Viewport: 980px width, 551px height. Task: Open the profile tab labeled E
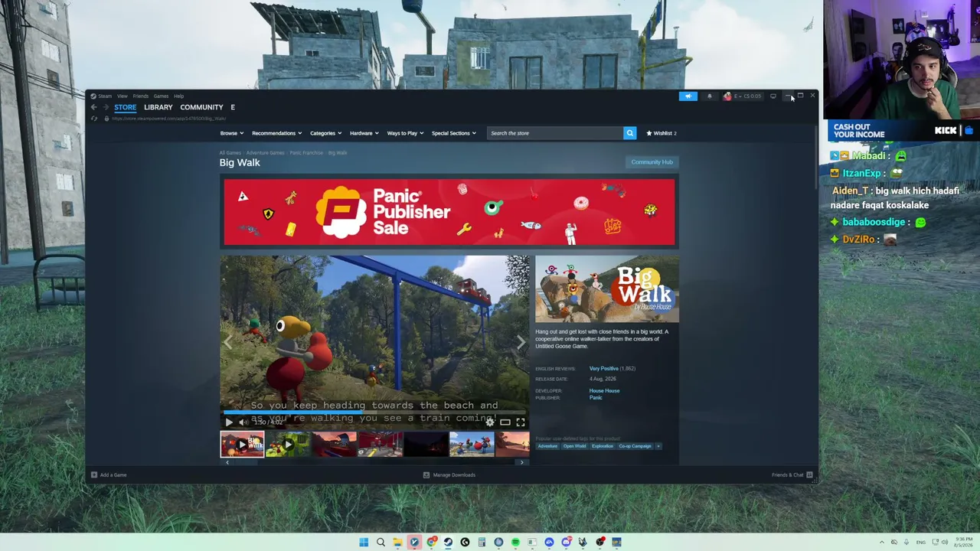pos(233,107)
